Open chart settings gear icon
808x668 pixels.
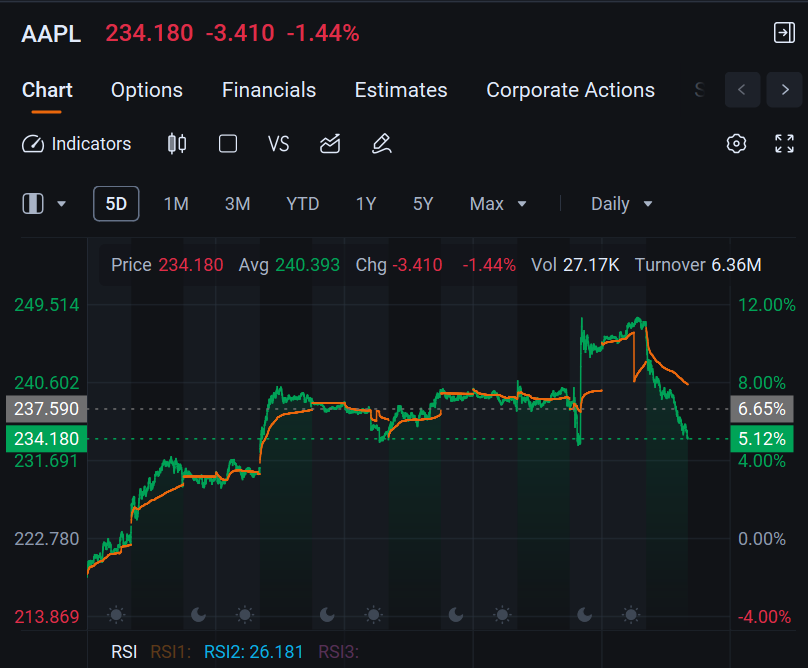[x=736, y=144]
